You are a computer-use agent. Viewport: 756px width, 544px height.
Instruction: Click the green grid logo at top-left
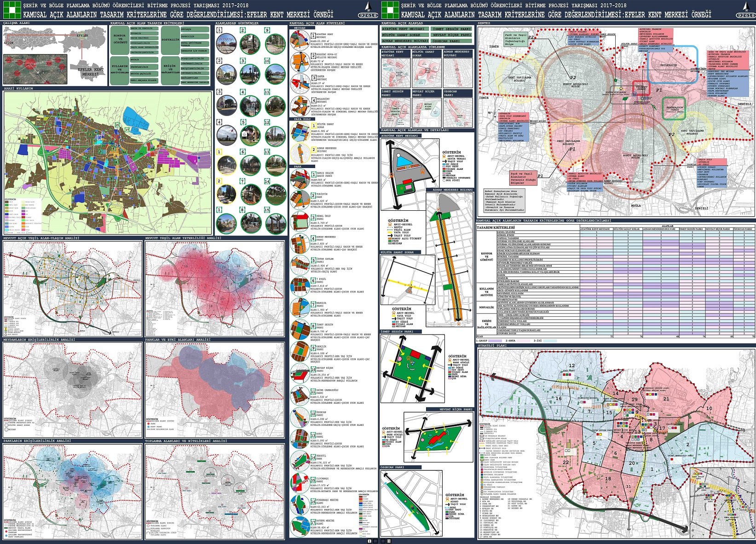pyautogui.click(x=12, y=10)
